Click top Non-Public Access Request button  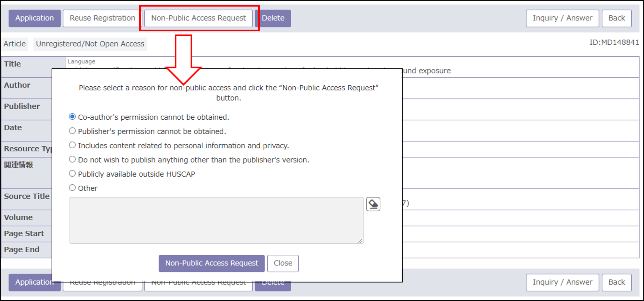click(x=198, y=18)
